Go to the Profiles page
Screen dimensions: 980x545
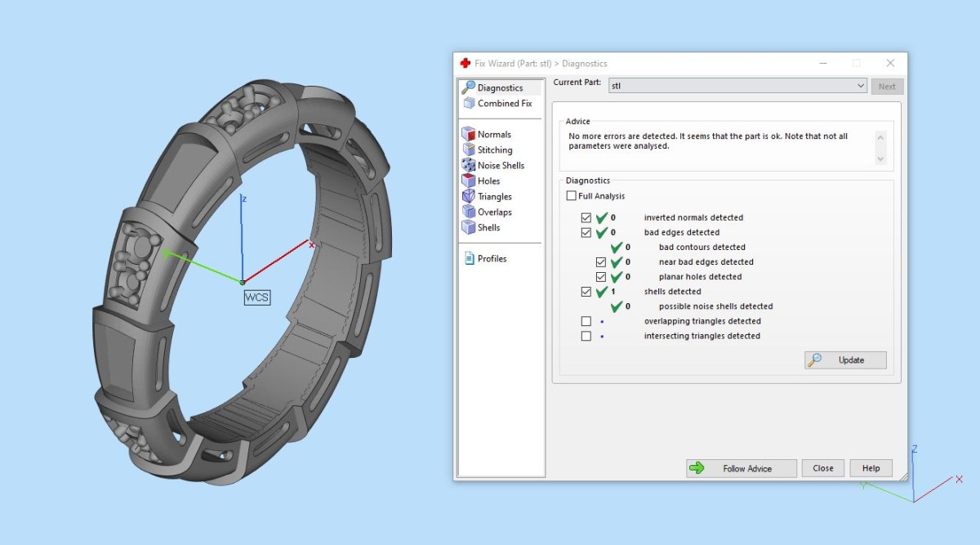click(492, 259)
